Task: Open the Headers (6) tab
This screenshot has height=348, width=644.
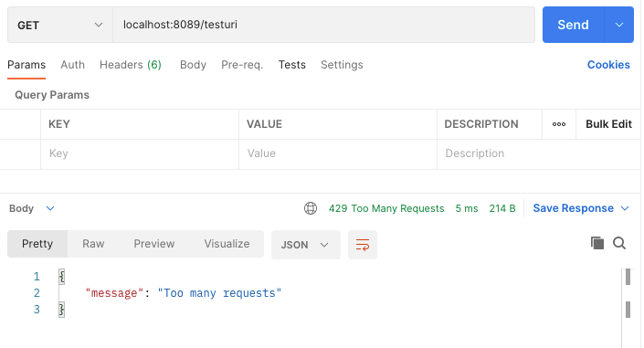Action: [x=131, y=65]
